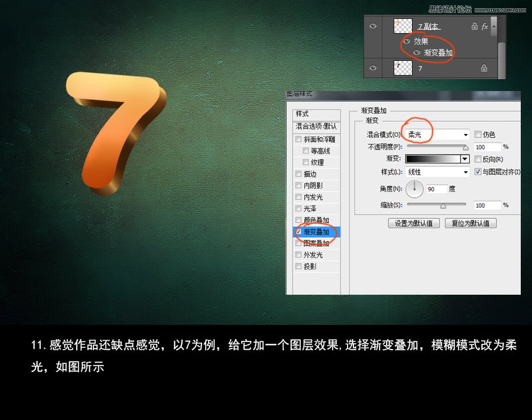Select the 7 副本 layer thumbnail

point(403,26)
